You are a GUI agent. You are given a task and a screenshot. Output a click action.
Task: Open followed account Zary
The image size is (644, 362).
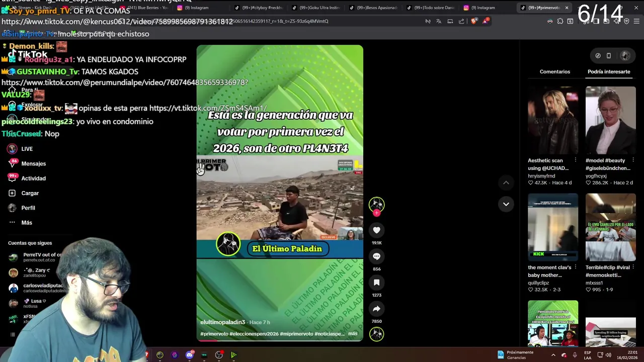(30, 273)
